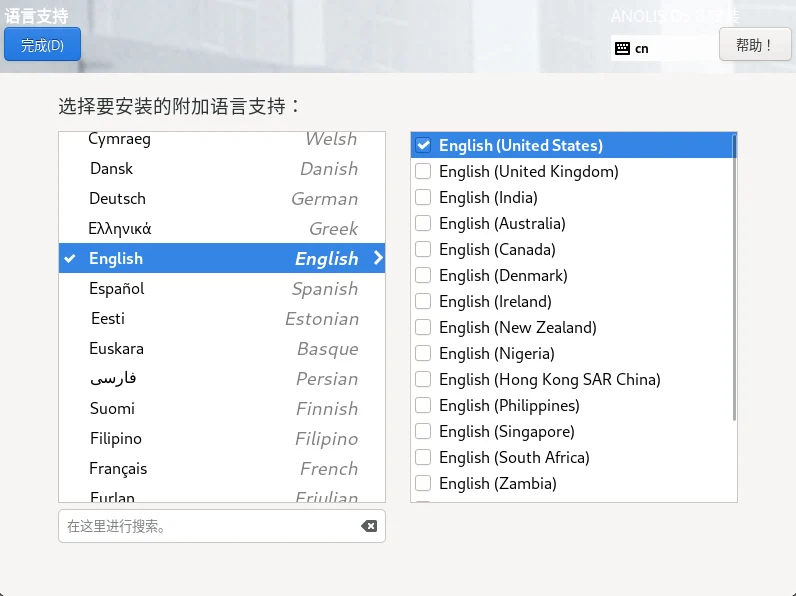The height and width of the screenshot is (596, 796).
Task: Tick English (South Africa) checkbox
Action: coord(423,457)
